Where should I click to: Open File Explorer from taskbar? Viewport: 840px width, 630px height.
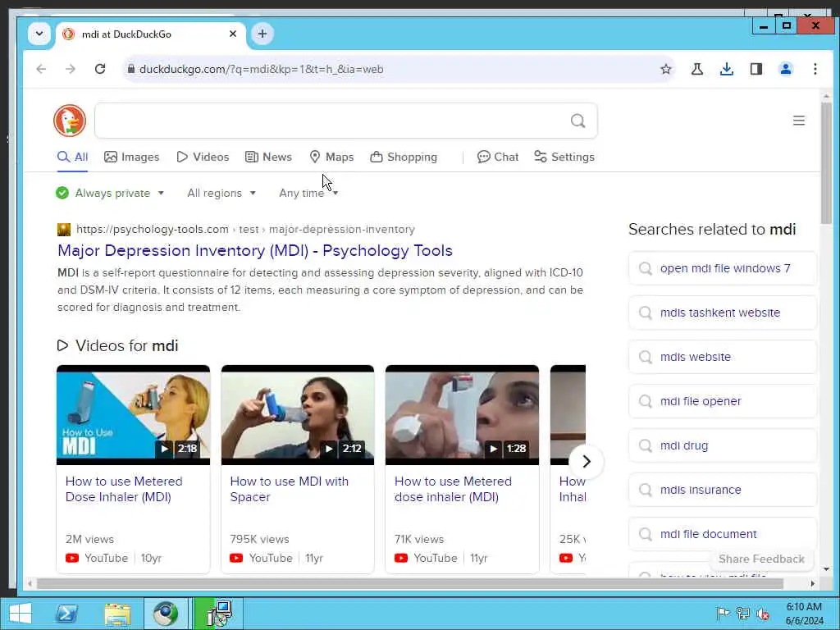[117, 614]
